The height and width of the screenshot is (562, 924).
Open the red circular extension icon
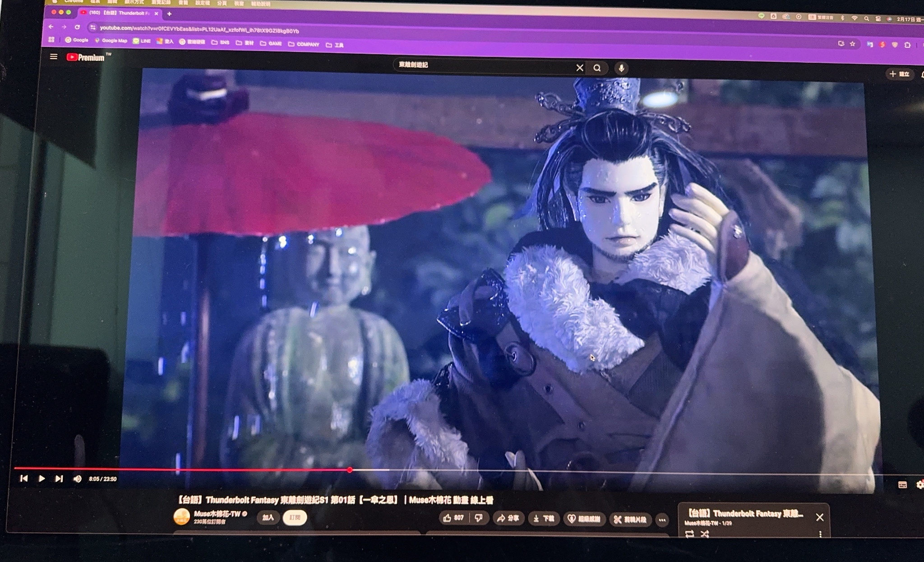coord(882,45)
